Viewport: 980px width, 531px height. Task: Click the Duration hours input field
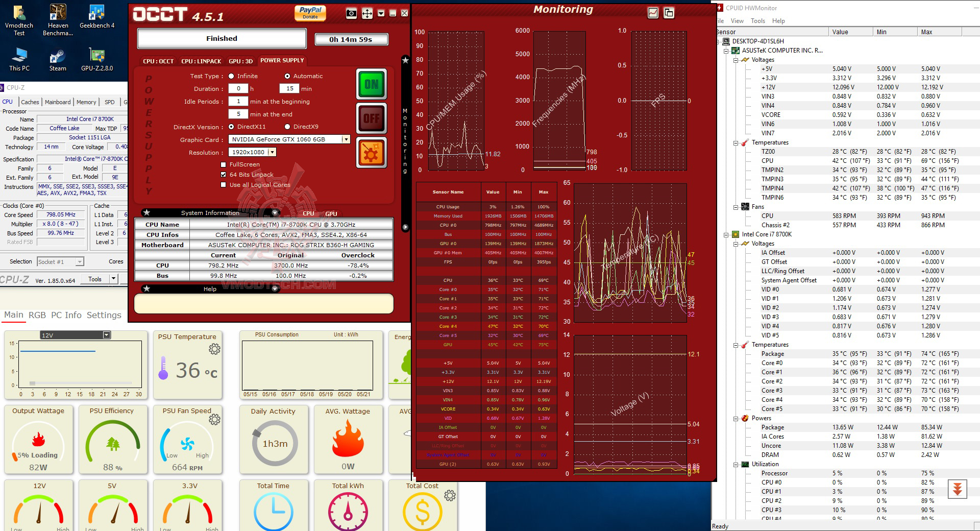(x=238, y=88)
